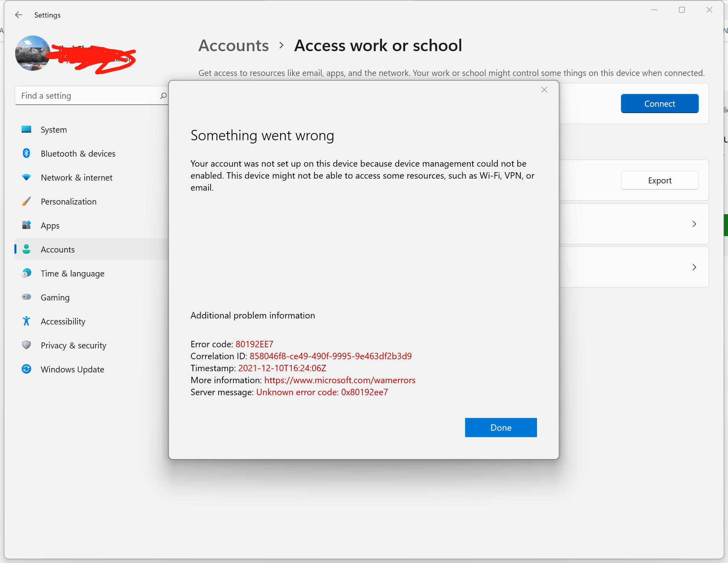
Task: Click the Settings title text
Action: [x=48, y=15]
